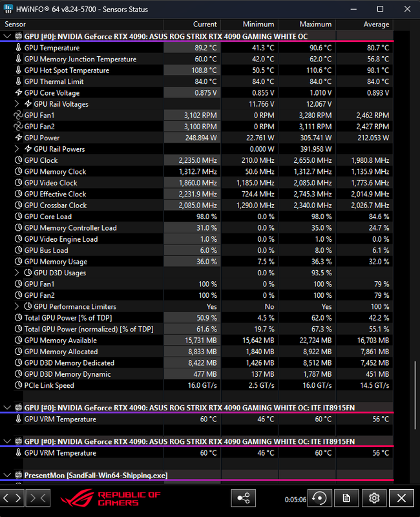
Task: Expand the GPU Rail Voltages group
Action: (x=17, y=104)
